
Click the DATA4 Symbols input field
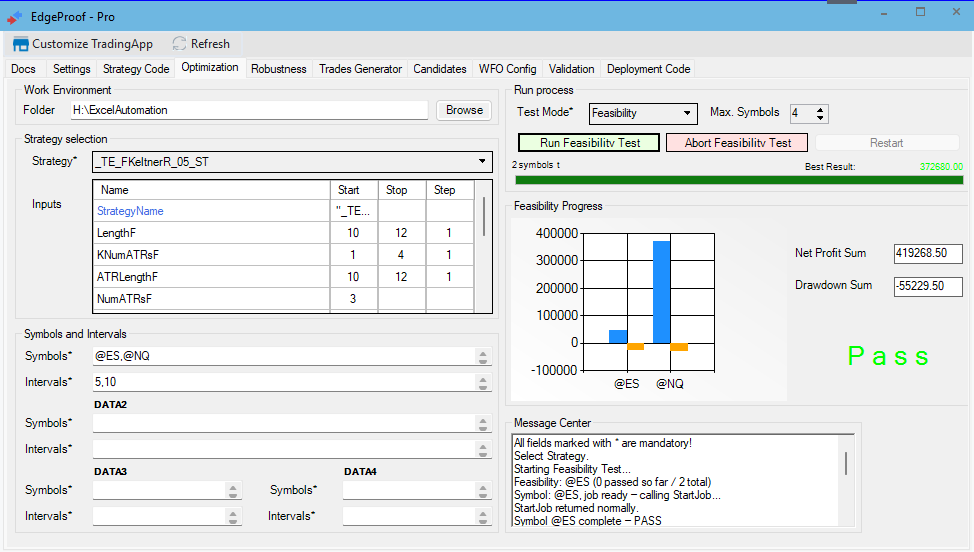pos(409,490)
